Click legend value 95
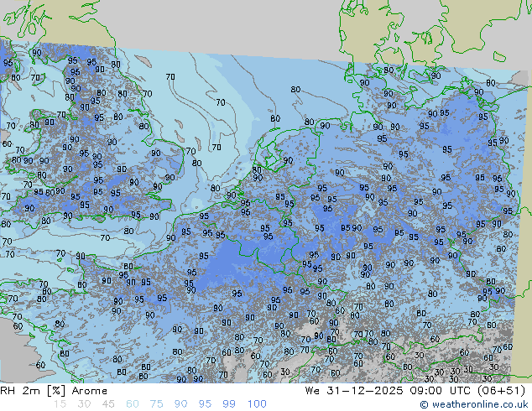Screen dimensions: 532x411 click(205, 404)
